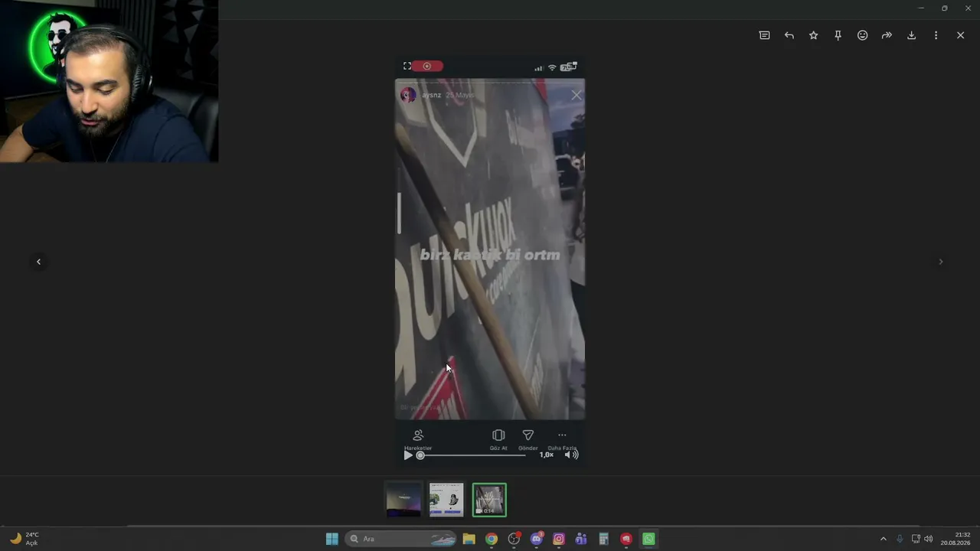The image size is (980, 551).
Task: Click the aysnz profile picture in the video
Action: click(x=408, y=95)
